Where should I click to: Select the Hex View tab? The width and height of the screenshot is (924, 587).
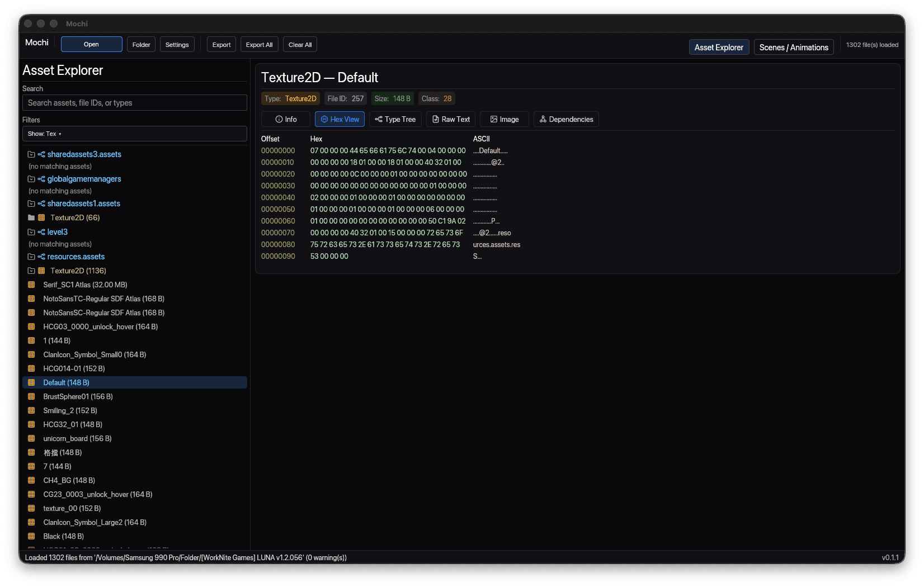click(340, 119)
